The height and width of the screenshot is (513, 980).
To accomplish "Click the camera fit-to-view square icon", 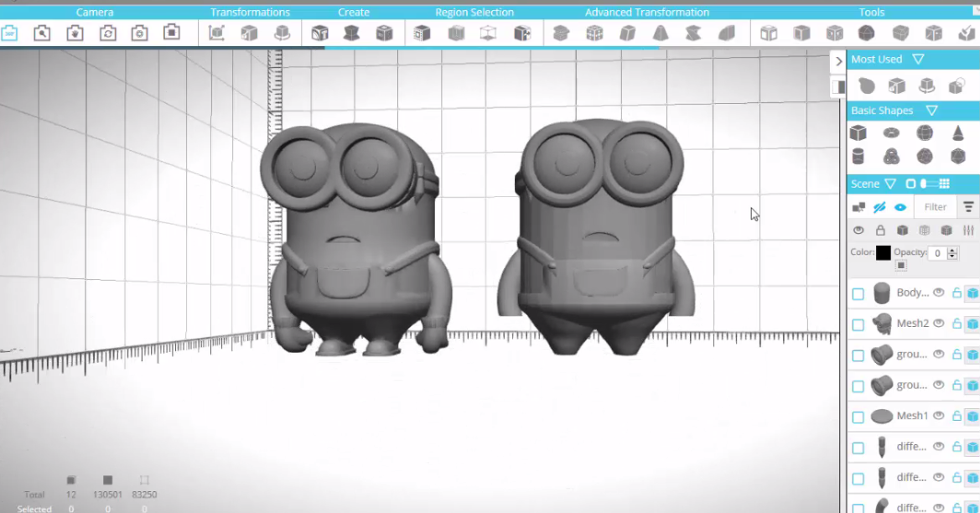I will [172, 33].
